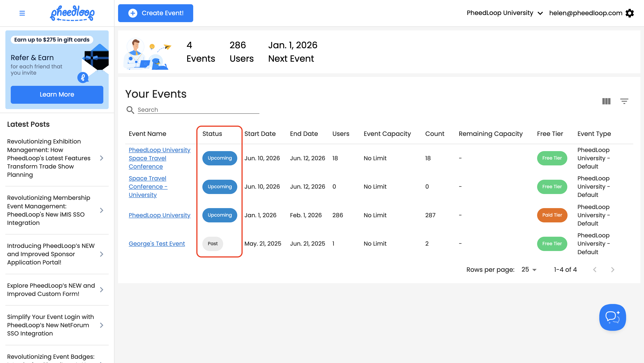Click the Create Event! button
Image resolution: width=644 pixels, height=363 pixels.
click(x=155, y=13)
